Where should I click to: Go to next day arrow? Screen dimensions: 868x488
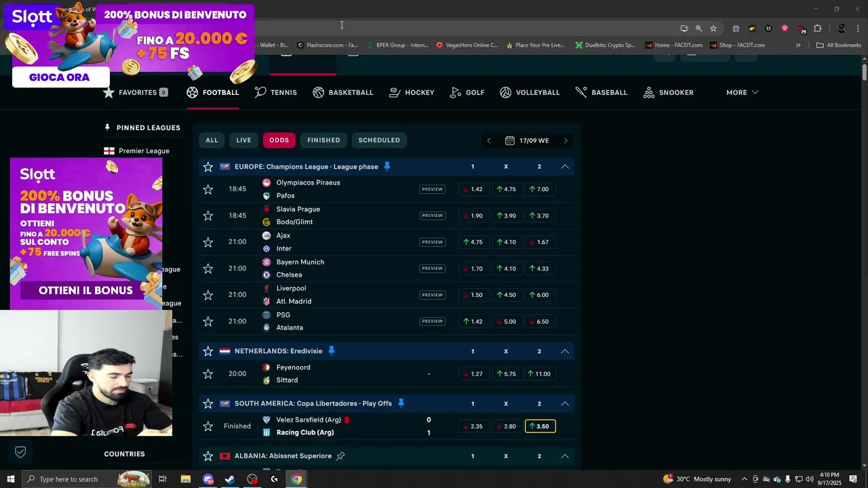click(x=566, y=140)
